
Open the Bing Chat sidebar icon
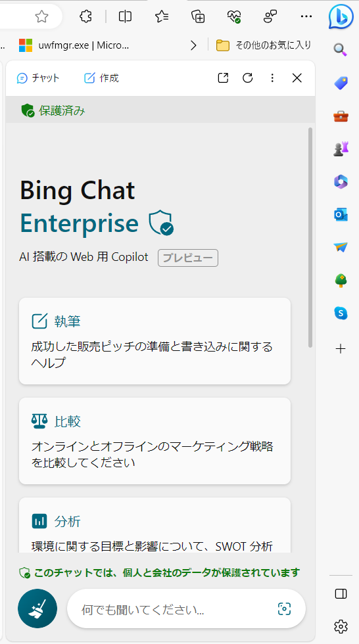[341, 16]
